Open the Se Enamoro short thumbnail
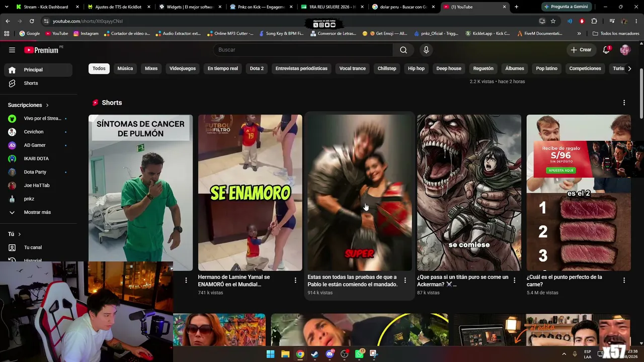The image size is (644, 362). pos(250,193)
